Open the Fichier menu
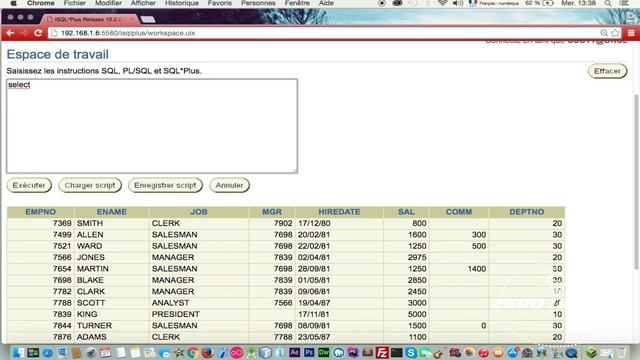Viewport: 640px width, 360px height. point(75,3)
